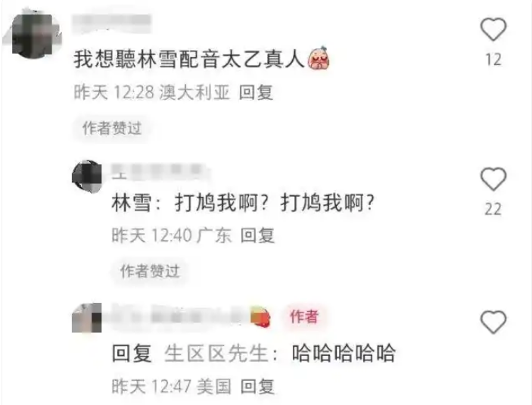The width and height of the screenshot is (532, 405).
Task: Click the crying emoji in first comment
Action: (x=319, y=58)
